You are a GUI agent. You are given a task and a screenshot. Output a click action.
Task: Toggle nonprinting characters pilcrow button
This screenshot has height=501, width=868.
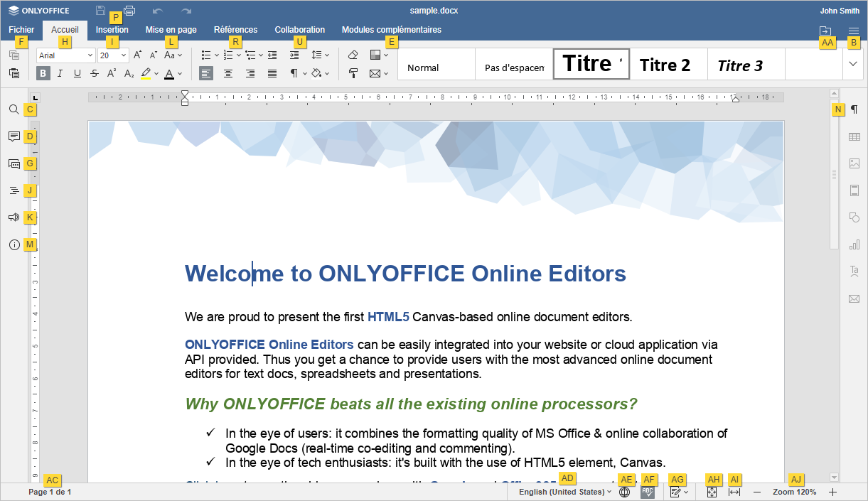[x=296, y=73]
